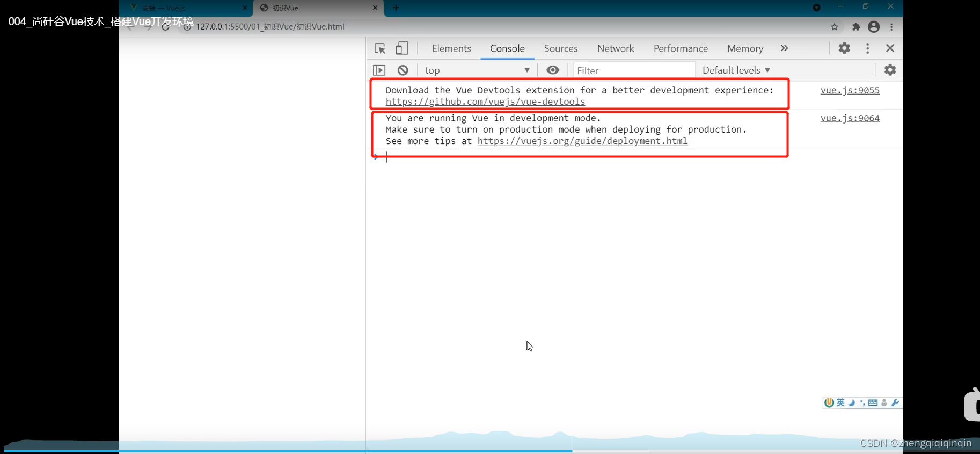Open the Memory tab
This screenshot has width=980, height=454.
(x=745, y=48)
